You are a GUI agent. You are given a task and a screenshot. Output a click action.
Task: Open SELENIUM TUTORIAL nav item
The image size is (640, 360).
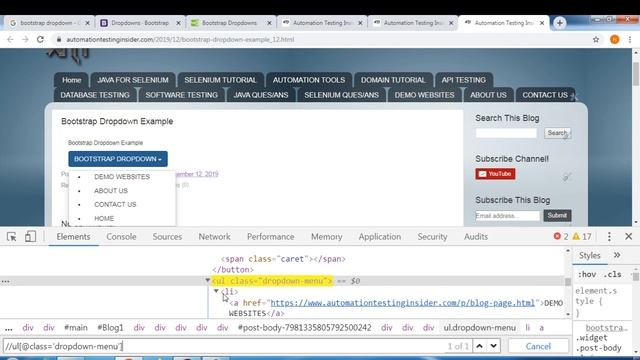pyautogui.click(x=220, y=80)
